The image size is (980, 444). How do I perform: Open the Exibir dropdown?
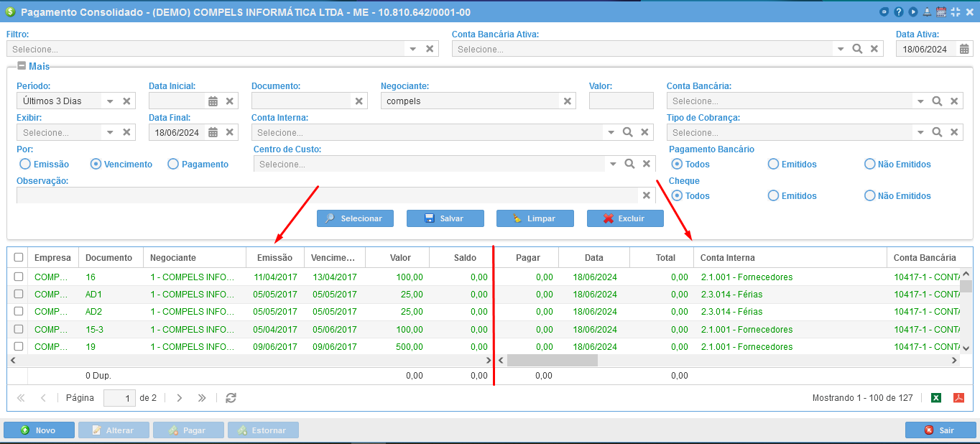110,132
